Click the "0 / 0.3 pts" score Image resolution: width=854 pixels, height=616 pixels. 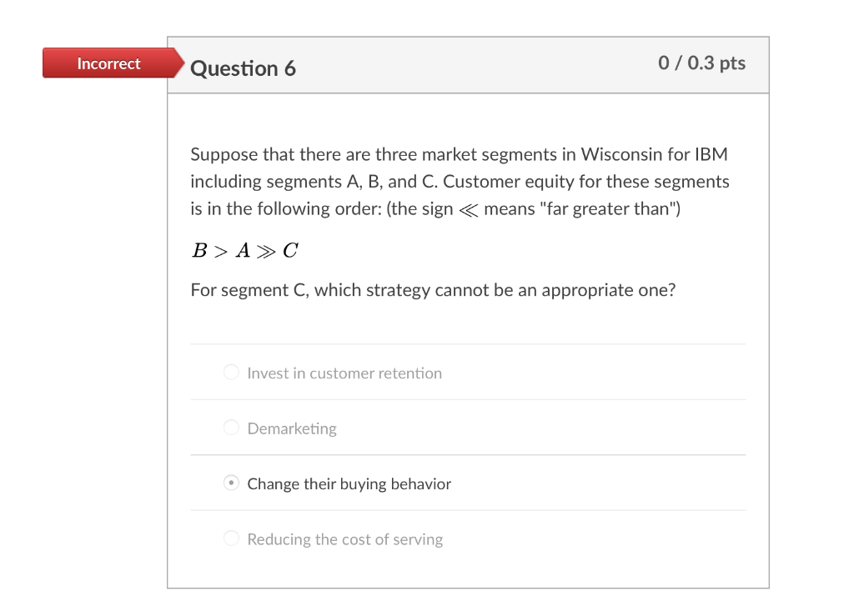[701, 63]
